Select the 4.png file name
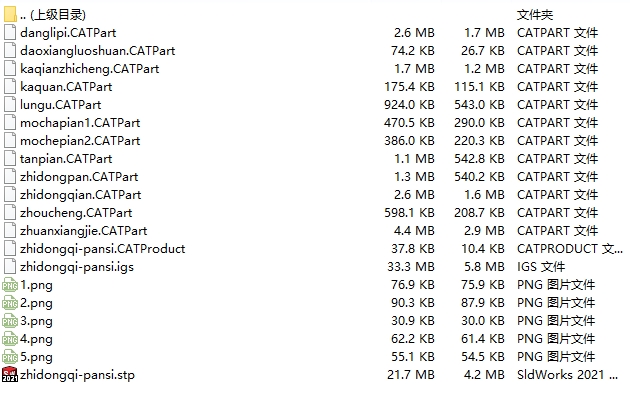Viewport: 630px width, 400px height. point(36,339)
